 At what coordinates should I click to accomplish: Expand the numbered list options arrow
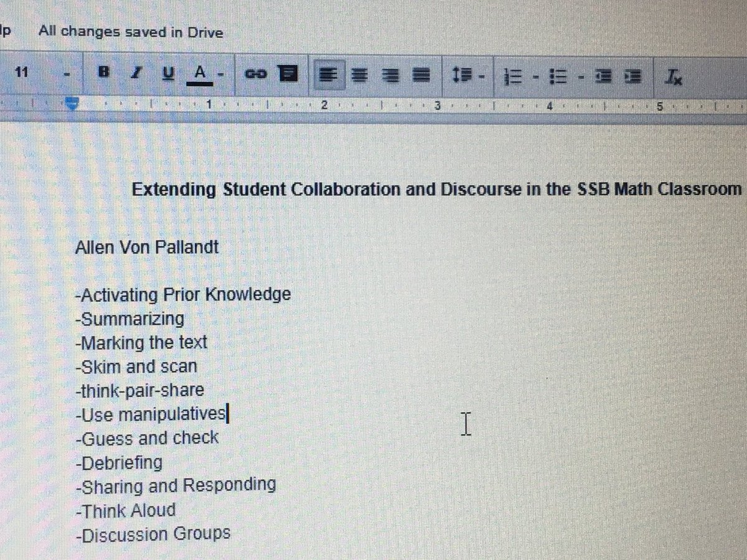[x=535, y=78]
